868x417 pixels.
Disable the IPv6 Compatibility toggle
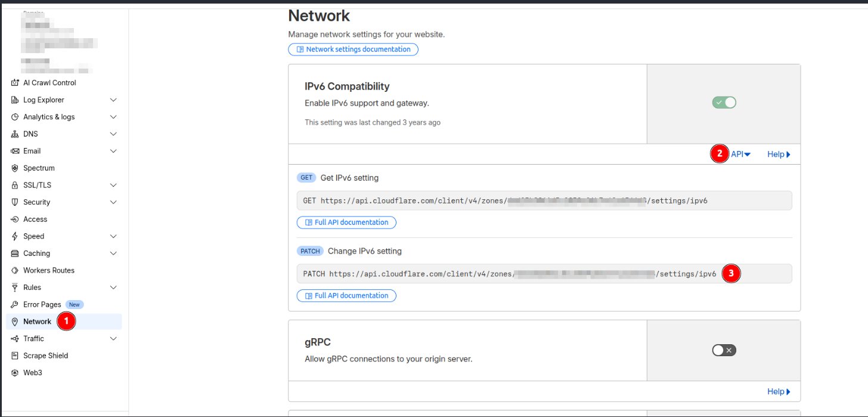(x=724, y=103)
